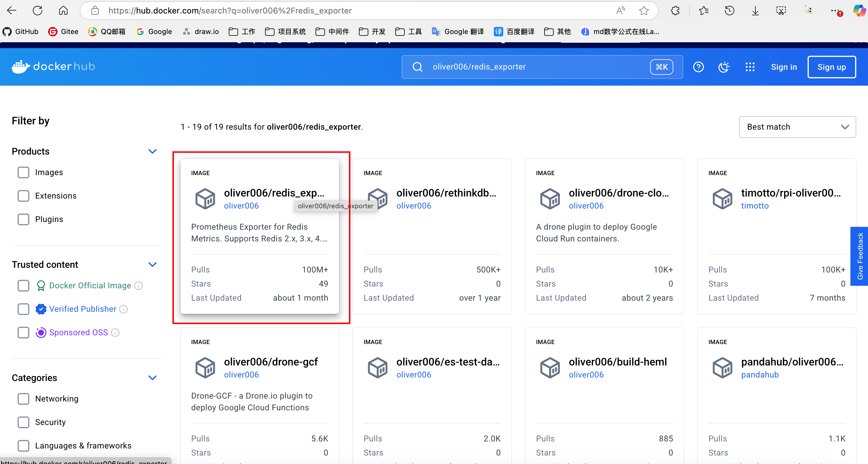Screen dimensions: 868x464
Task: Open the oliver006/rethinkdb... image title
Action: [x=447, y=193]
